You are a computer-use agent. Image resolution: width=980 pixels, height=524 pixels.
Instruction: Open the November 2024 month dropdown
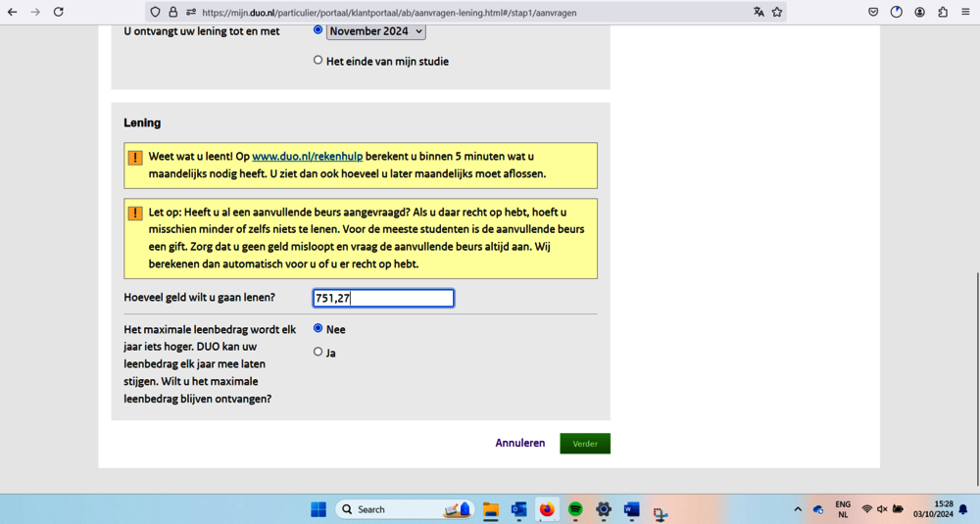375,31
